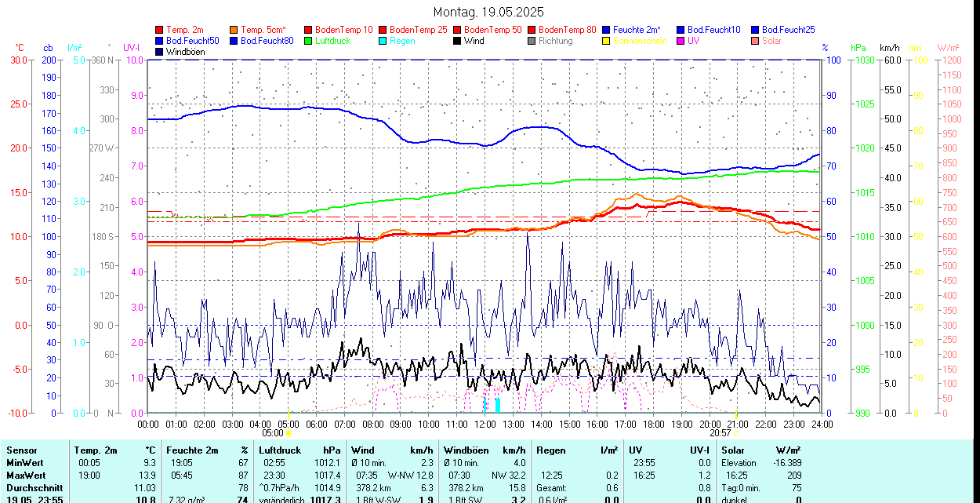Click the magenta UV legend square
Screen dimensions: 980x503
click(x=681, y=41)
